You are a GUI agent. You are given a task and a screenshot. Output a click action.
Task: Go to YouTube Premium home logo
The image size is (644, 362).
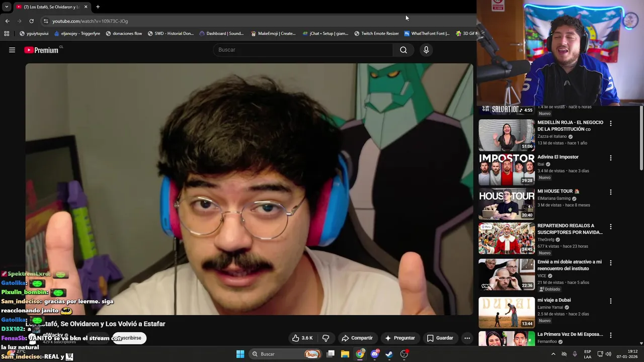click(41, 50)
